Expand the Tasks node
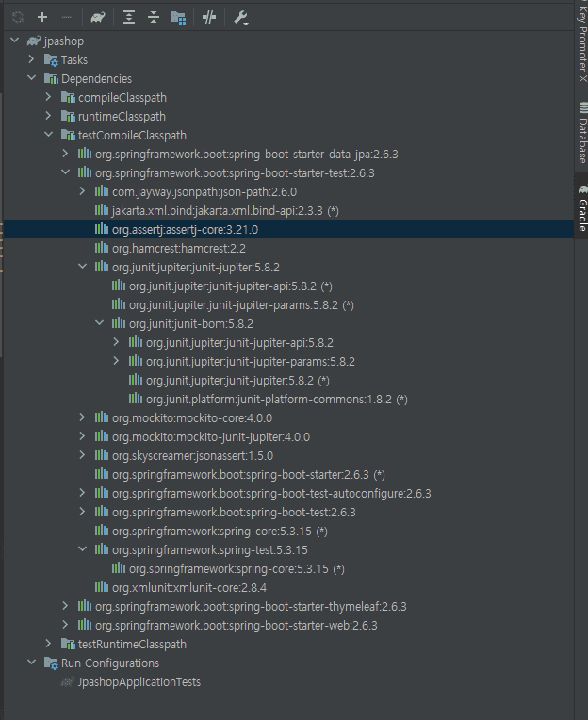 click(31, 59)
